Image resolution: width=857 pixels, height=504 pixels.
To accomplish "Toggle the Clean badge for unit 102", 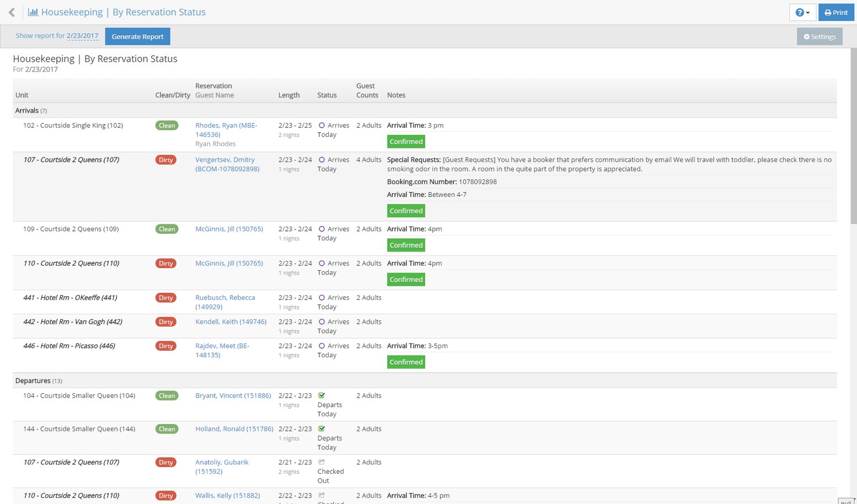I will pyautogui.click(x=167, y=126).
